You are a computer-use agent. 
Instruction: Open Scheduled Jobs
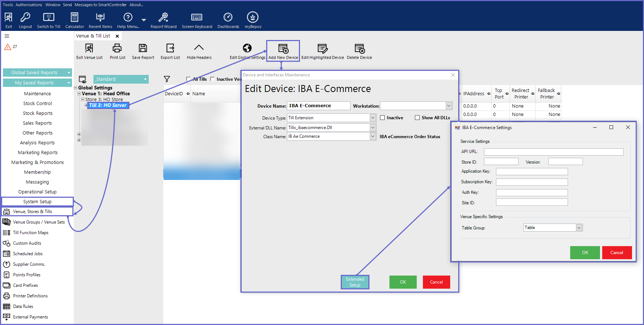(28, 254)
